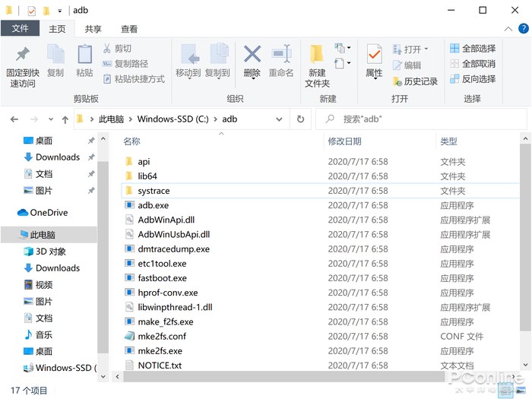This screenshot has height=399, width=532.
Task: Click 此电脑 in the address path
Action: tap(111, 119)
